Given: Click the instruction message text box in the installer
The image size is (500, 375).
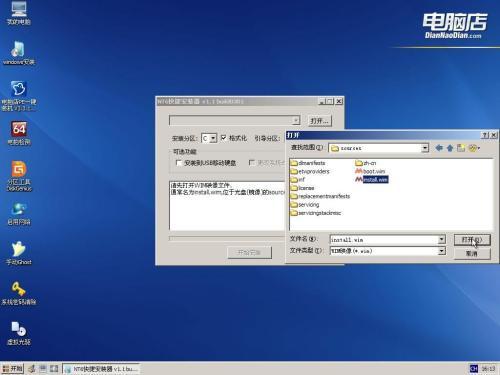Looking at the screenshot, I should point(227,206).
